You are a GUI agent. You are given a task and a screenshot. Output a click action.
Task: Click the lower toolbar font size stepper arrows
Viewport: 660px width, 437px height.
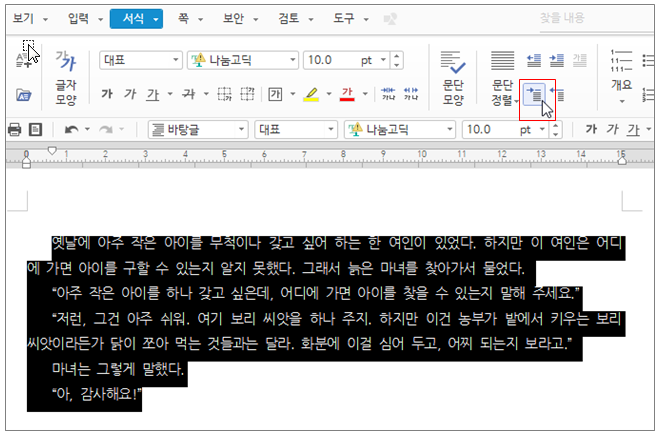click(556, 129)
